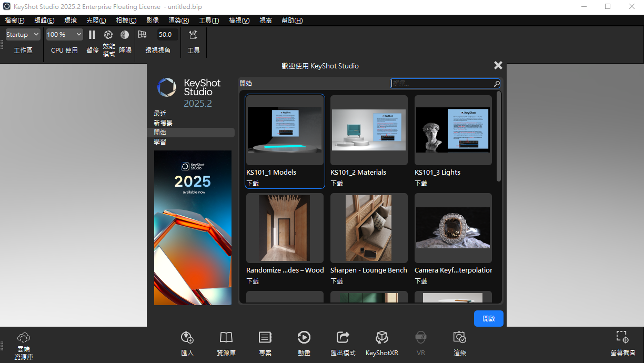The width and height of the screenshot is (644, 363).
Task: Open the 編輯(E) menu
Action: pyautogui.click(x=44, y=21)
